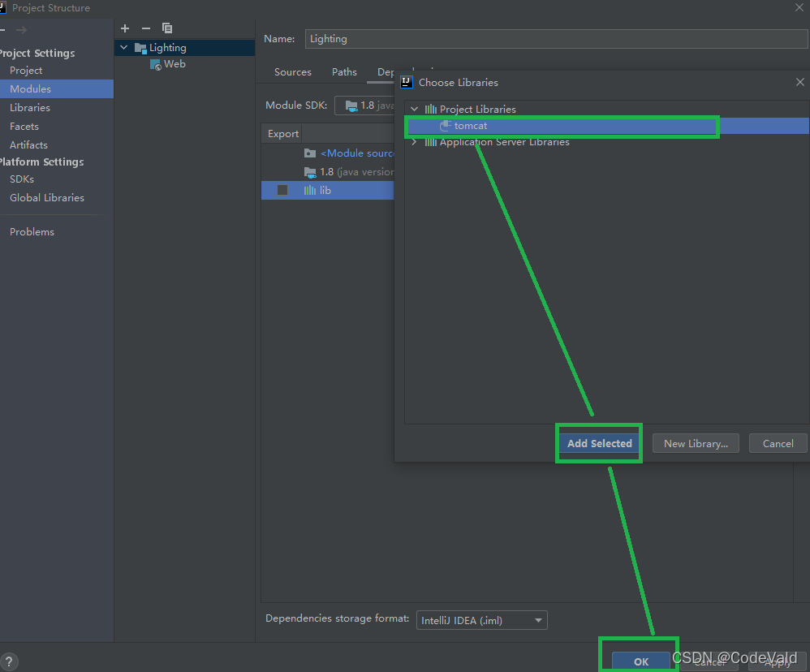
Task: Switch to the Sources tab
Action: point(293,72)
